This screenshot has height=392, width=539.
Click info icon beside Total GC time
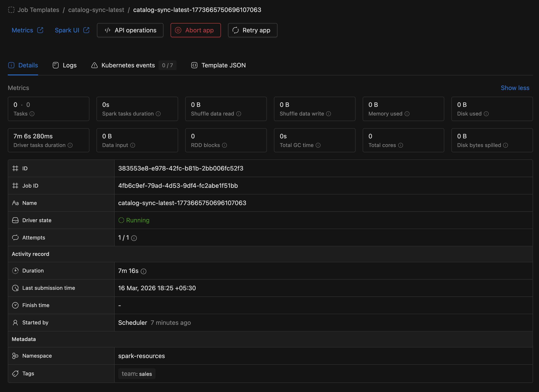click(318, 145)
